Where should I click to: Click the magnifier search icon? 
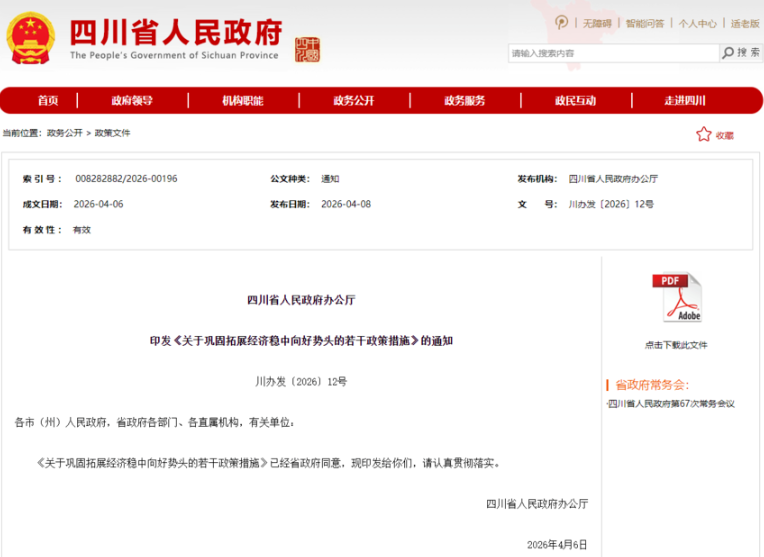click(x=728, y=53)
